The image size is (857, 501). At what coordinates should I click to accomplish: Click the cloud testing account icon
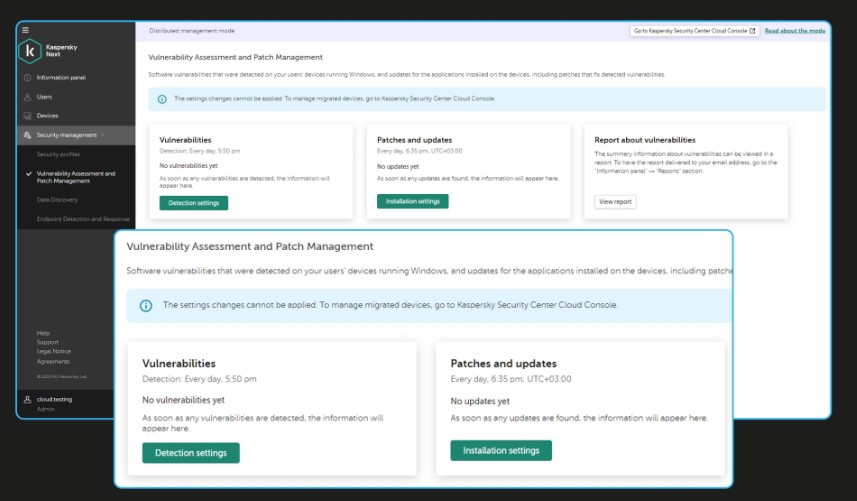(x=27, y=399)
